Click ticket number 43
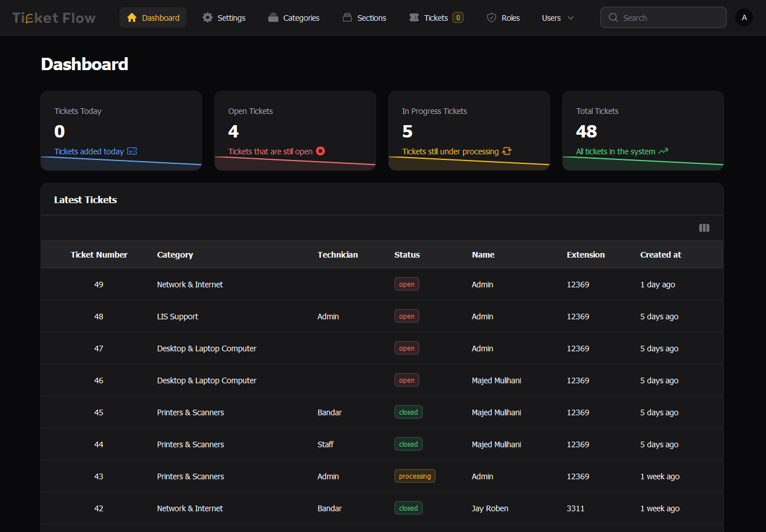 [99, 476]
